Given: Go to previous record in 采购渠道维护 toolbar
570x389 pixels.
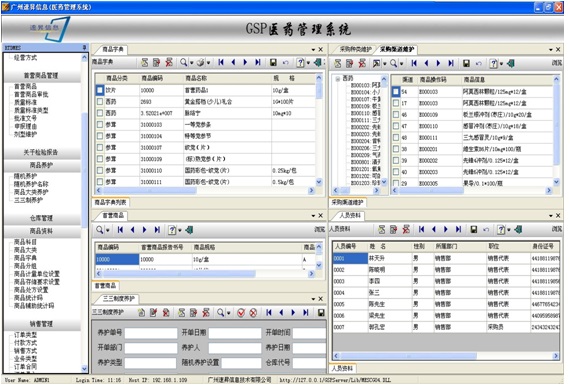Looking at the screenshot, I should point(426,64).
